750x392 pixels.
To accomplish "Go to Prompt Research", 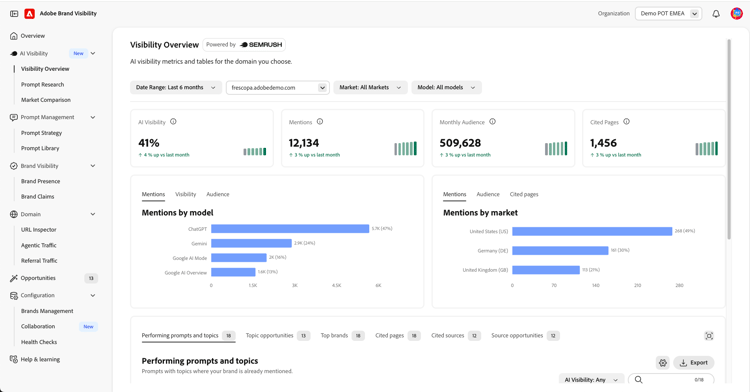I will tap(43, 85).
